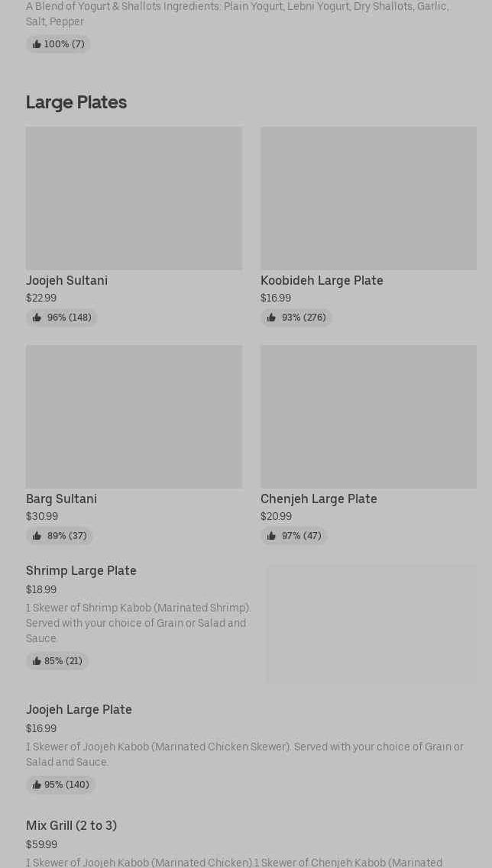This screenshot has height=868, width=492.
Task: Click thumbs-up icon beside 100% (7) rating
Action: (36, 44)
